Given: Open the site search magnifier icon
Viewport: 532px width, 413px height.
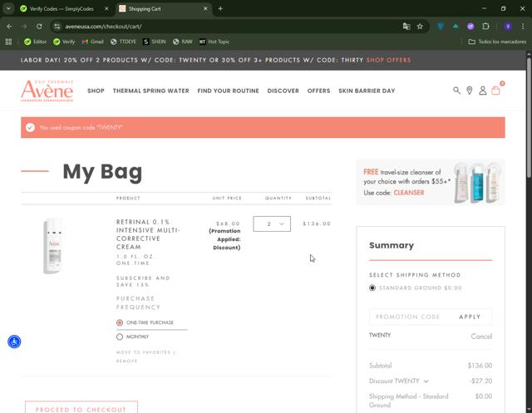Looking at the screenshot, I should (456, 91).
